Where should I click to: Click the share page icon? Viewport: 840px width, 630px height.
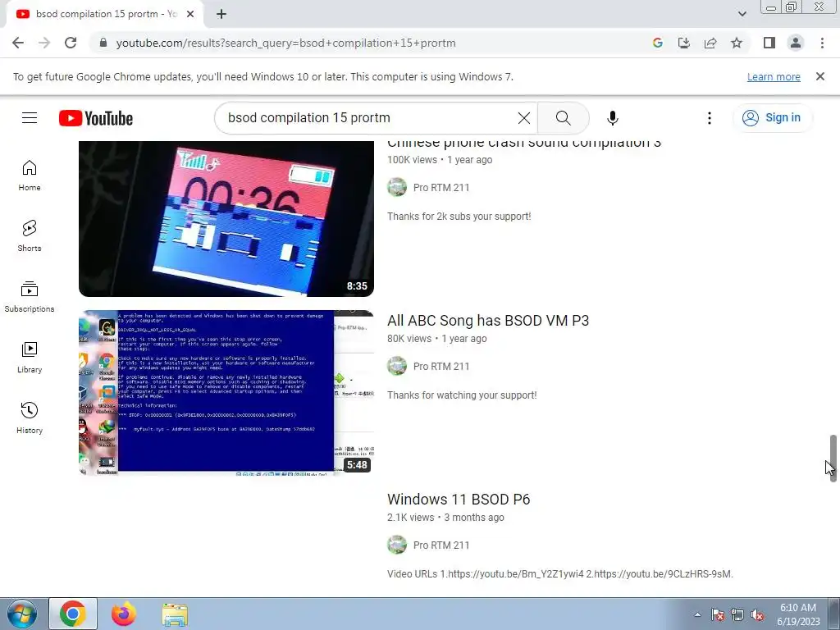[710, 43]
